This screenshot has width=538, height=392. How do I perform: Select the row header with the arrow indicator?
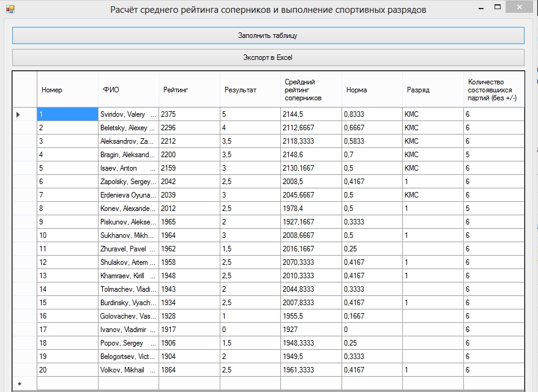[x=24, y=114]
